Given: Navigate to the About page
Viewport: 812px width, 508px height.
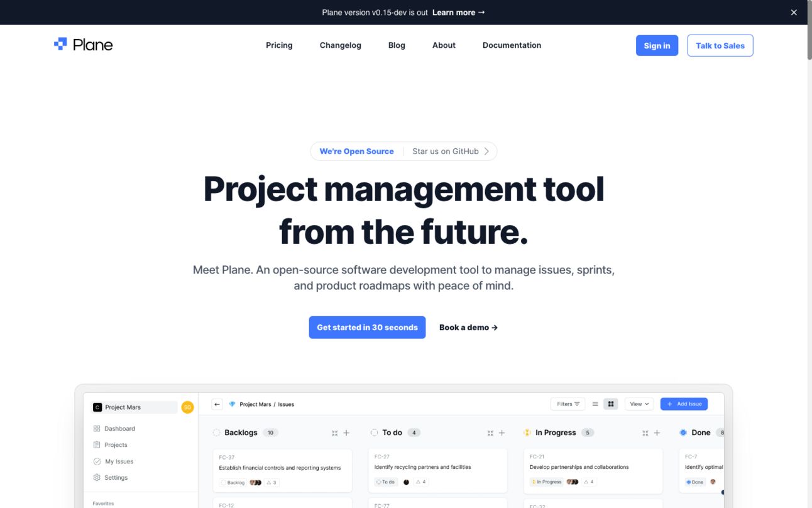Looking at the screenshot, I should 444,45.
